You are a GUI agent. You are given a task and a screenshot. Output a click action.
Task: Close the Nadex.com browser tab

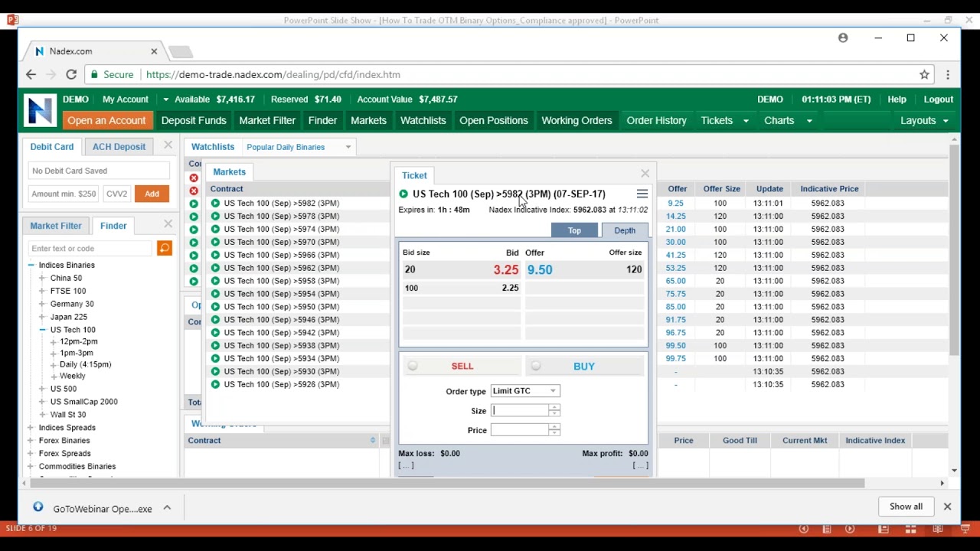point(154,51)
